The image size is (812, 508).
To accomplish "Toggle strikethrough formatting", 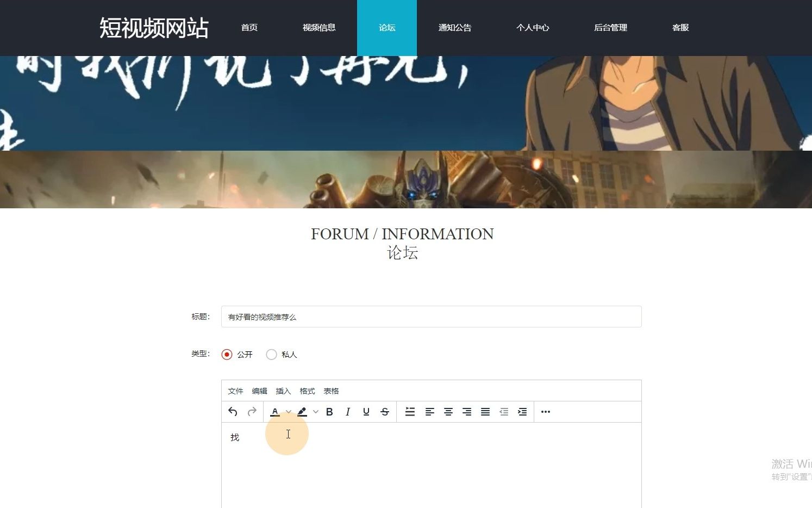I will point(385,412).
